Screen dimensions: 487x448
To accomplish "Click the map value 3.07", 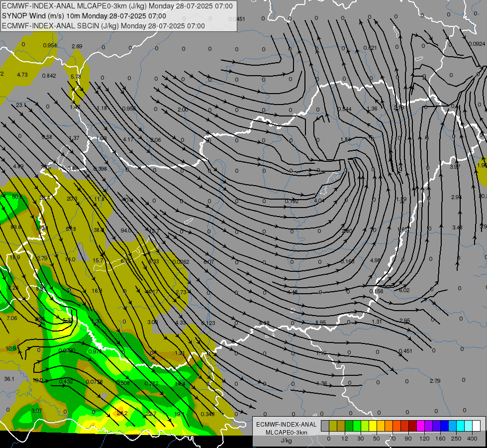I will click(37, 411).
